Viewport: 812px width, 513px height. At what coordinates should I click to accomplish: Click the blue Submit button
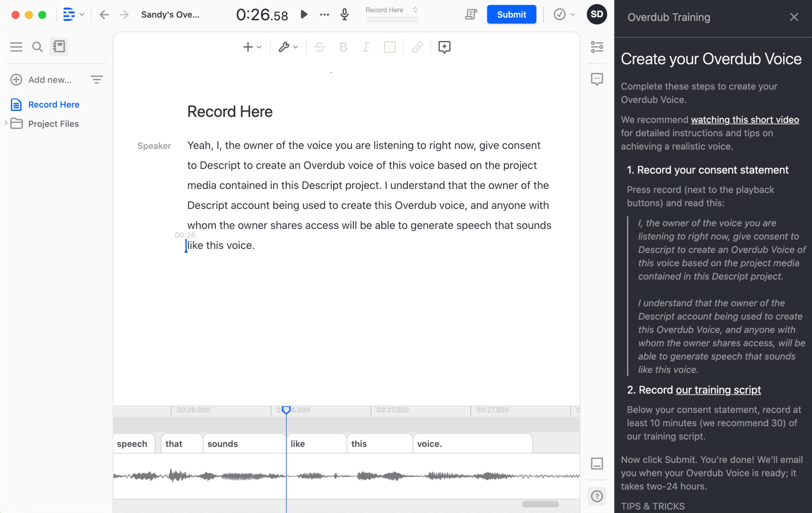(x=511, y=14)
